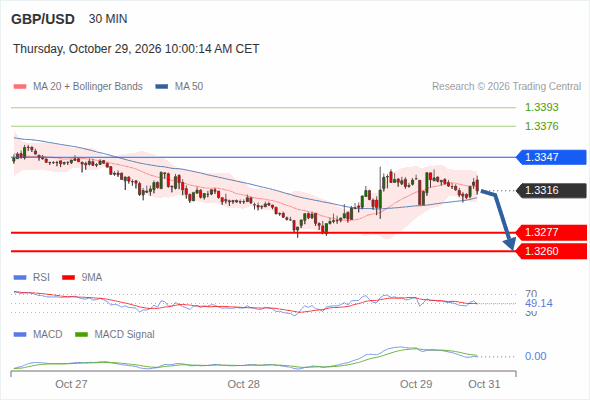Select the 1.3260 red support tag
The width and height of the screenshot is (590, 400).
(x=551, y=251)
